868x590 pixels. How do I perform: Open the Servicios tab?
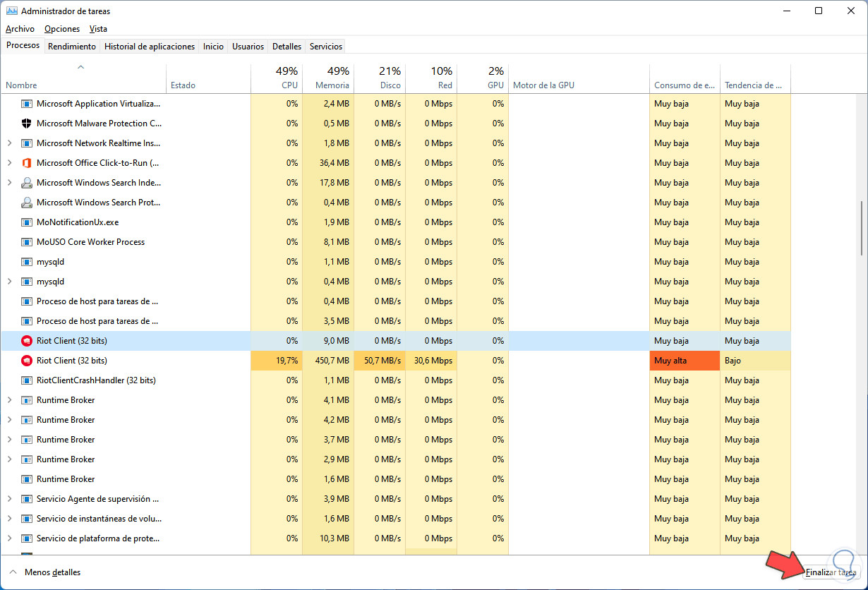326,47
